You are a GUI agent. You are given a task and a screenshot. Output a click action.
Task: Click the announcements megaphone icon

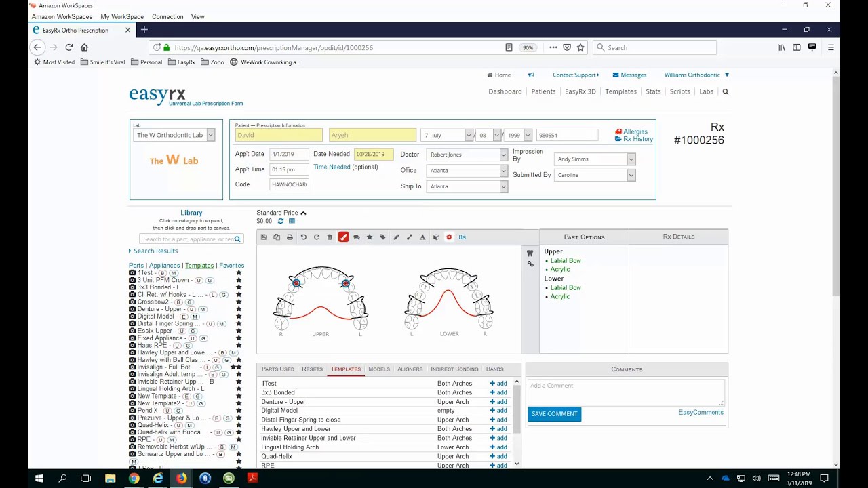(x=531, y=75)
